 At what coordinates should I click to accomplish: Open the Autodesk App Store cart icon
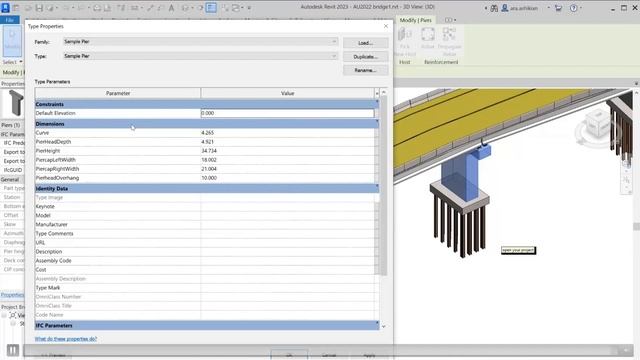(x=558, y=8)
